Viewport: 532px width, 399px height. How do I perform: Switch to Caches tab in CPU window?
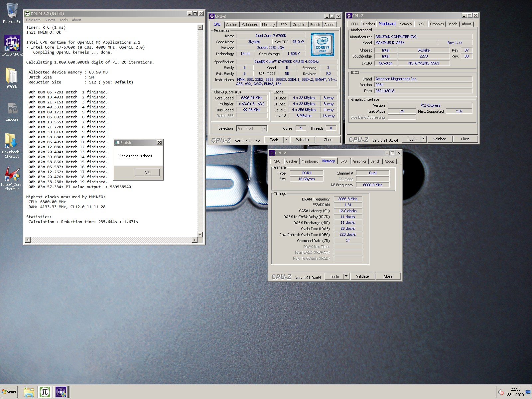coord(232,25)
